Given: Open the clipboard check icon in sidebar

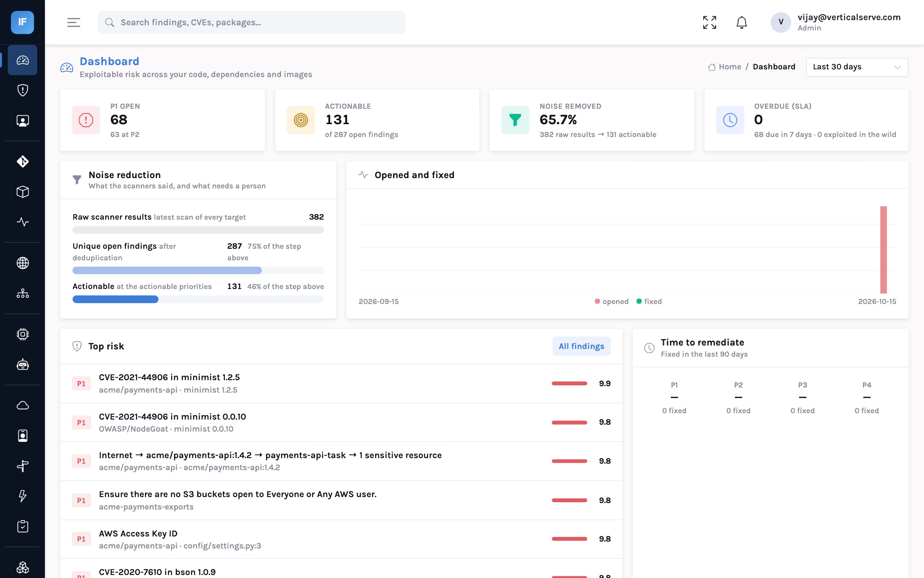Looking at the screenshot, I should pos(22,526).
